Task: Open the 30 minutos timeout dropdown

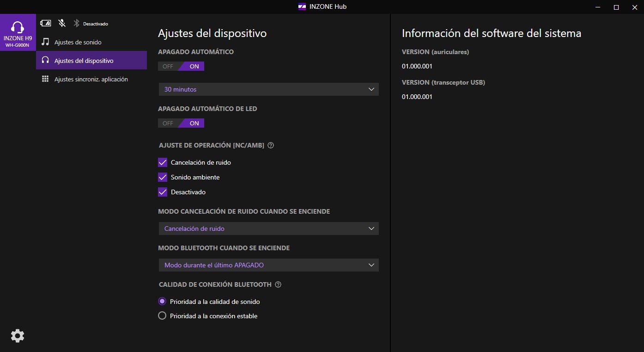Action: click(268, 89)
